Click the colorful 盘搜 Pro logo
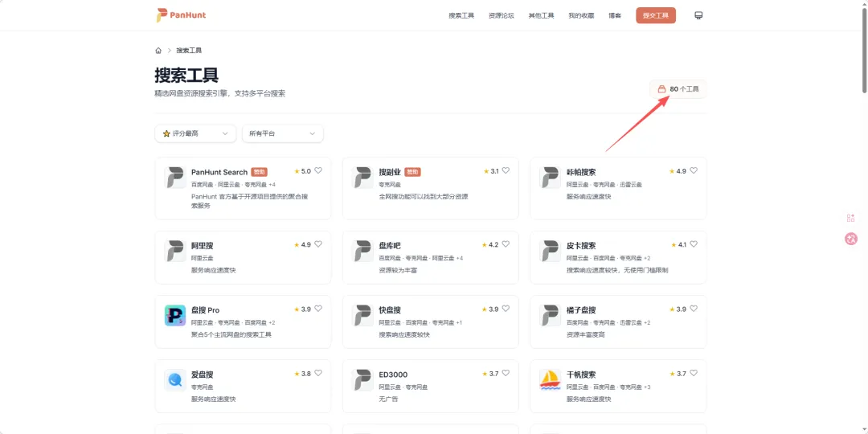Viewport: 868px width, 434px height. click(x=175, y=316)
